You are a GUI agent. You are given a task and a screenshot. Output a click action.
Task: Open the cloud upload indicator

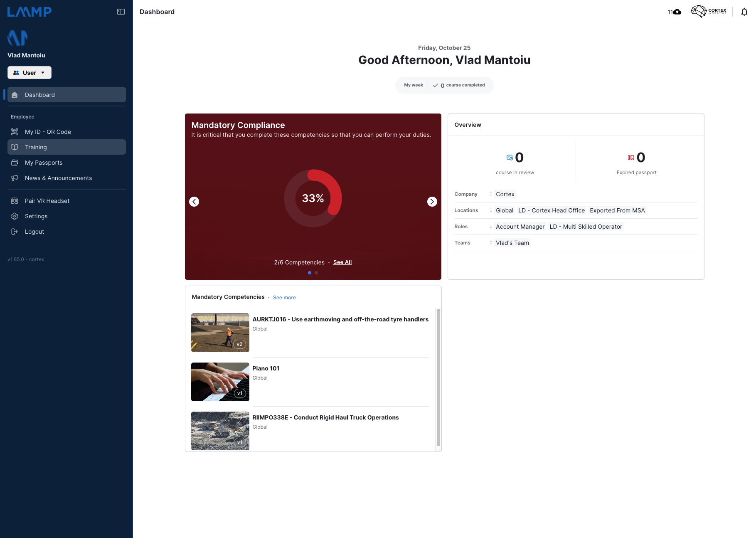click(x=674, y=12)
